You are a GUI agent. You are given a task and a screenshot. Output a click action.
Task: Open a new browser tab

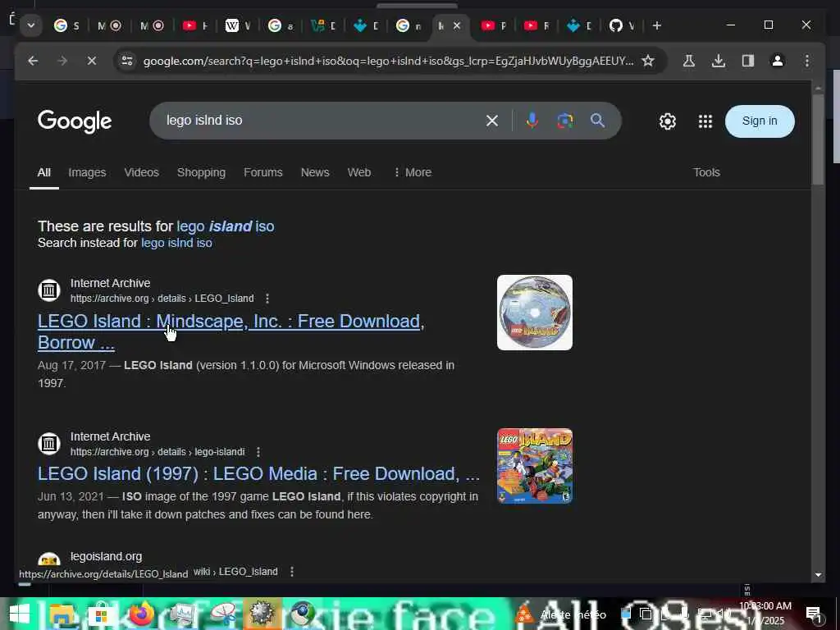click(657, 25)
